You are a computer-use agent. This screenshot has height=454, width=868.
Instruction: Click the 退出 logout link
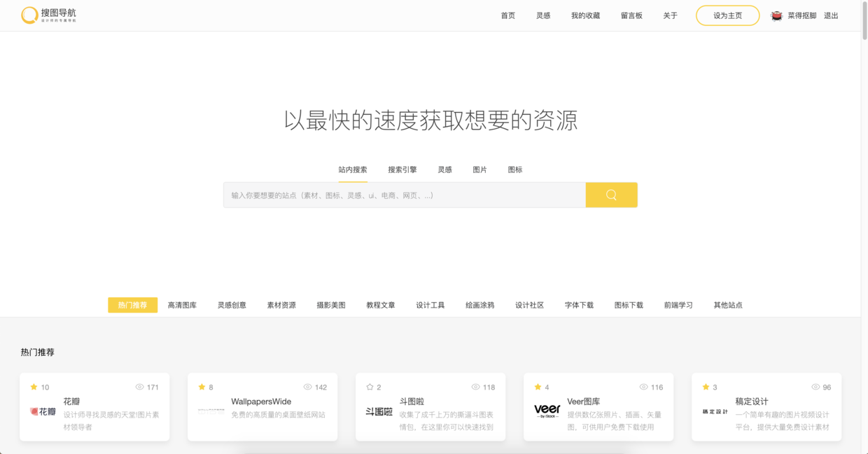tap(831, 15)
